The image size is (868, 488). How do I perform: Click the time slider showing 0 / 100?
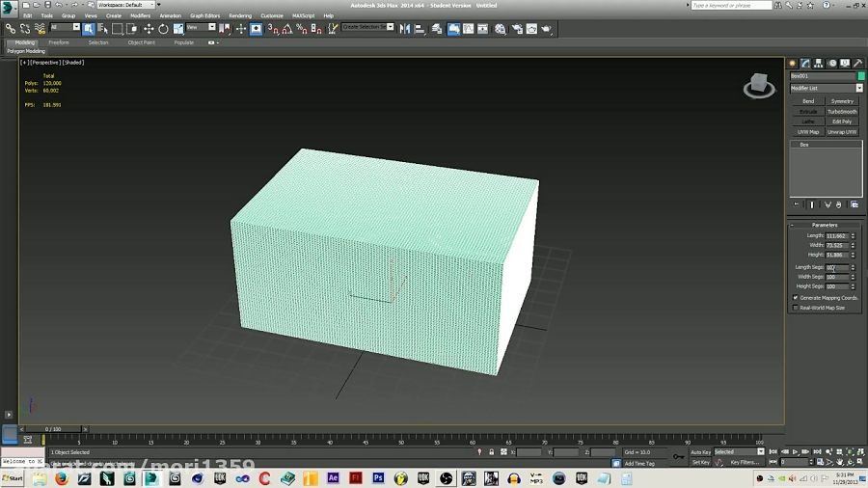coord(54,429)
